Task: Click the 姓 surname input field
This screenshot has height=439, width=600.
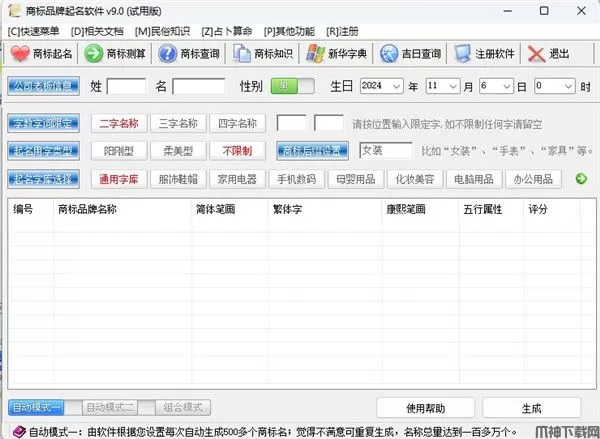Action: click(126, 86)
